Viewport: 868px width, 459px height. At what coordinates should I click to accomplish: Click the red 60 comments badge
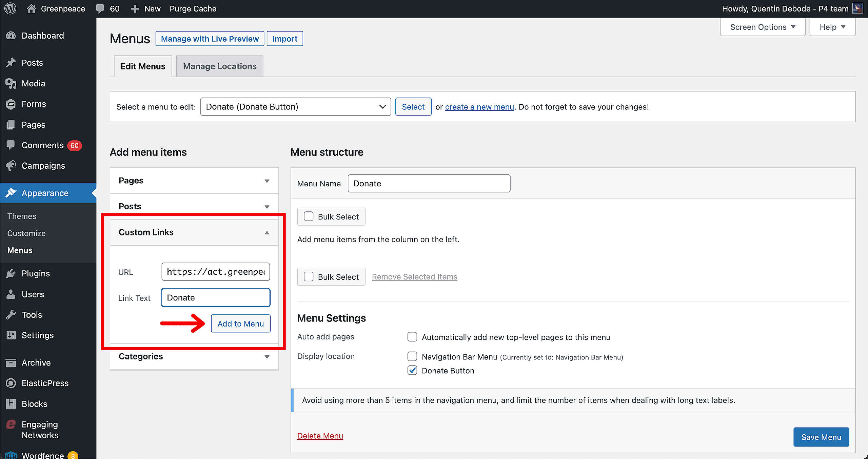coord(75,145)
